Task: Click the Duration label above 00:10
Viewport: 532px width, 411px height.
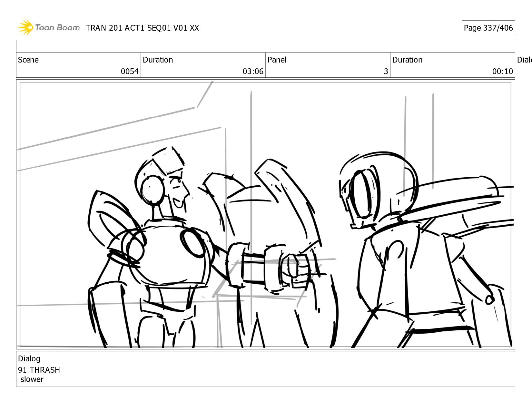Action: [x=408, y=60]
